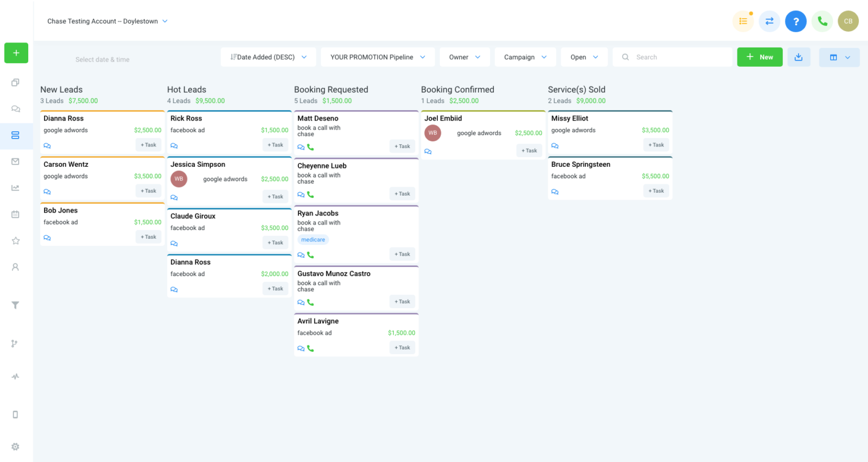Click the green phone dialer icon in the header

click(x=822, y=21)
